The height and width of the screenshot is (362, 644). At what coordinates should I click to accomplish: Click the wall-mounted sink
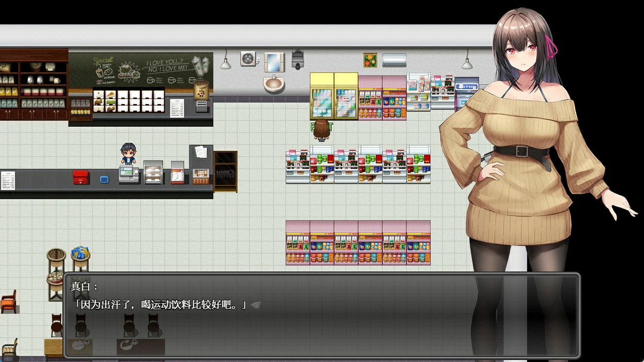tap(274, 83)
